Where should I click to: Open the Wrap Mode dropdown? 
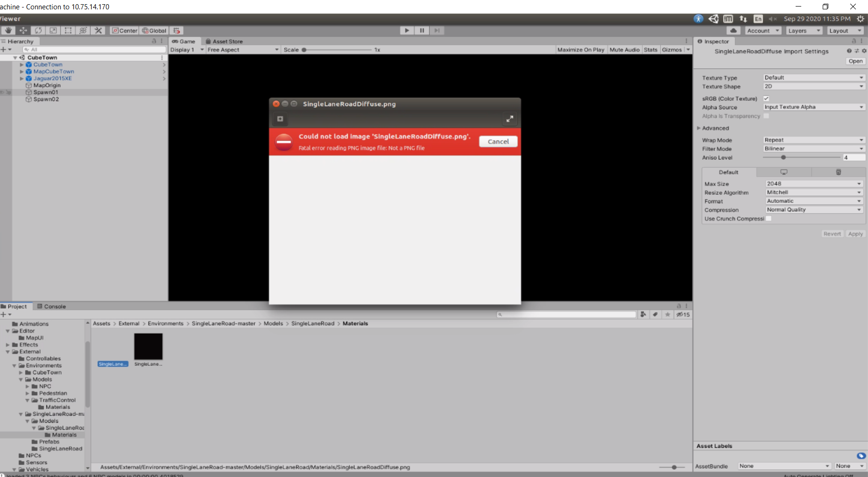[813, 140]
